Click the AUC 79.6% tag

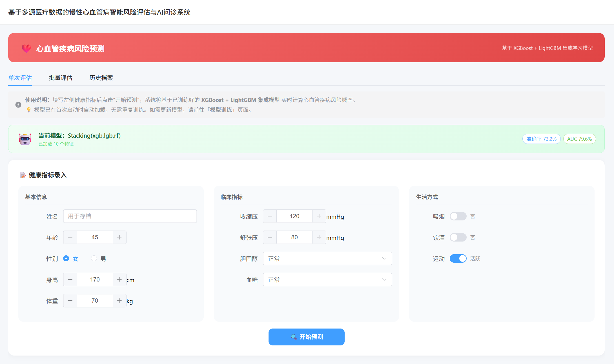point(579,139)
